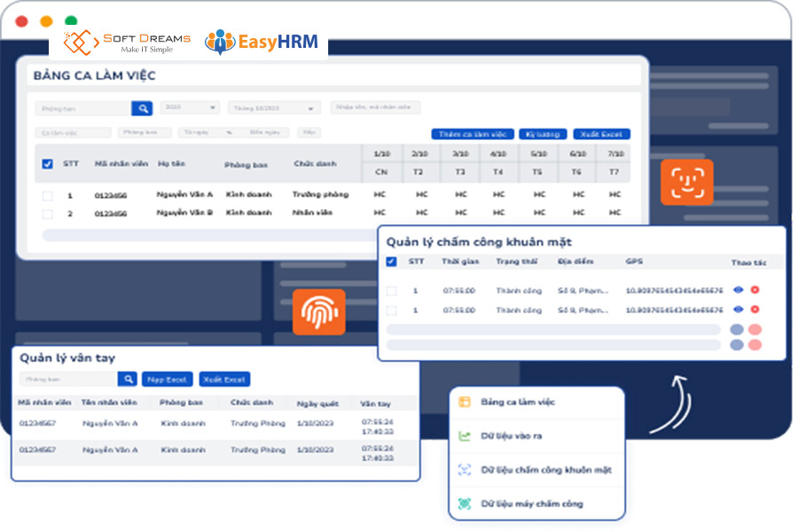Expand the month dropdown in shift filters
798x532 pixels.
274,108
